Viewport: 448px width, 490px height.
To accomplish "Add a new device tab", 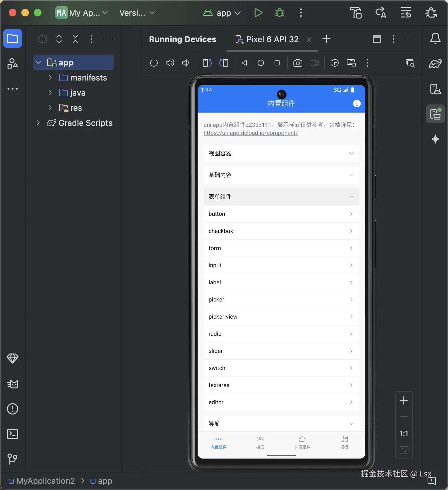I will 326,39.
